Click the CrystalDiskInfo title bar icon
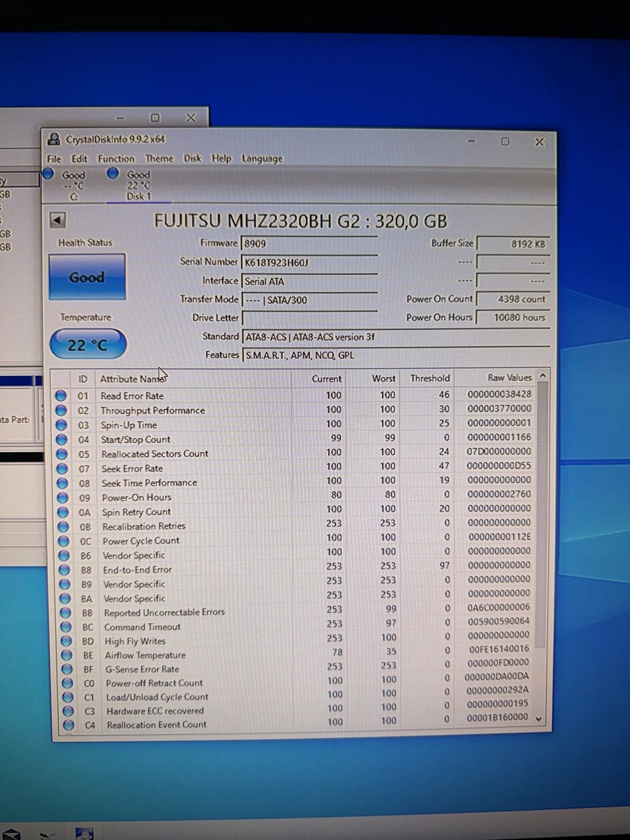This screenshot has height=840, width=630. click(53, 139)
